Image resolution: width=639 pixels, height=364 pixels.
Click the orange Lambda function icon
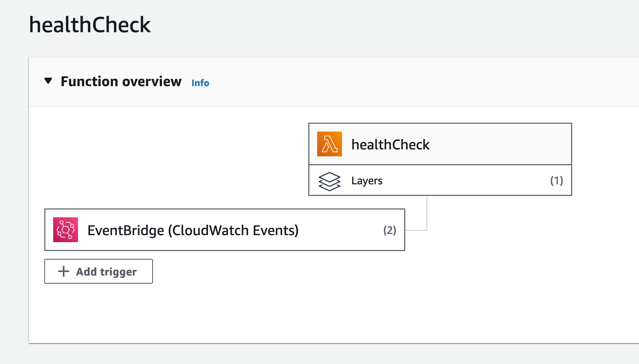click(x=330, y=144)
